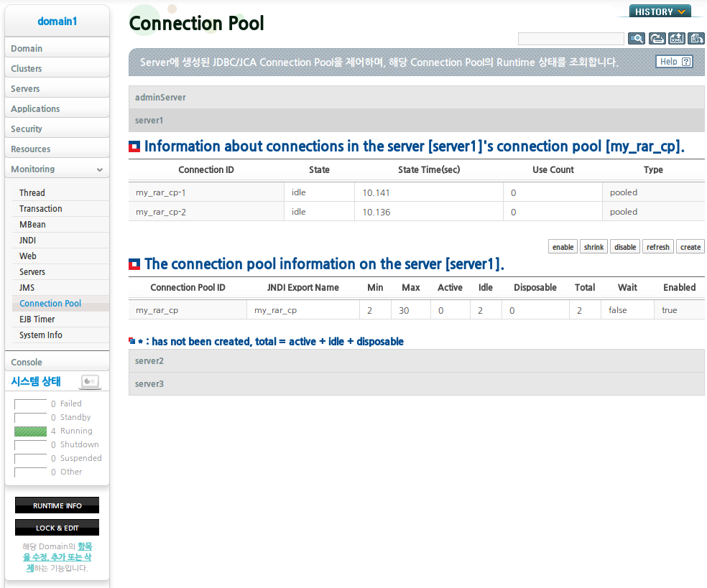This screenshot has height=588, width=707.
Task: Click the Max value 30
Action: (404, 310)
